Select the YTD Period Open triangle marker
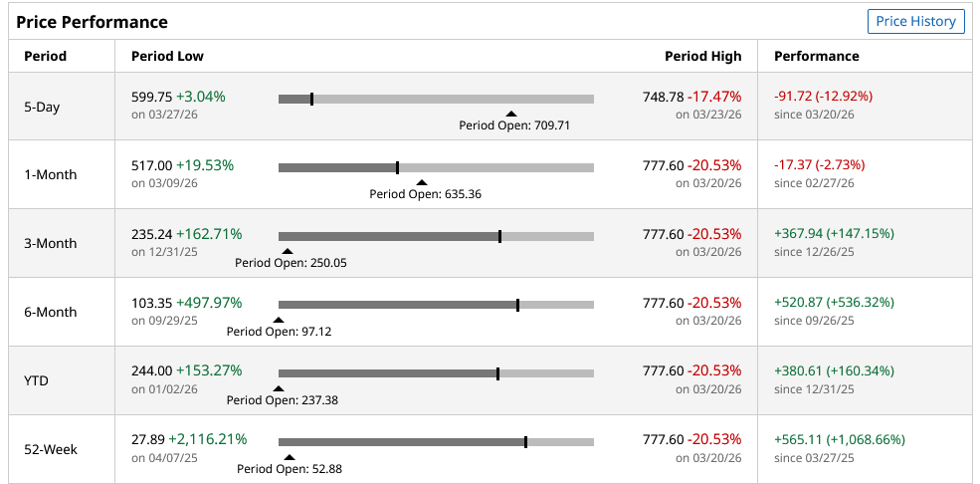The height and width of the screenshot is (484, 980). point(279,389)
